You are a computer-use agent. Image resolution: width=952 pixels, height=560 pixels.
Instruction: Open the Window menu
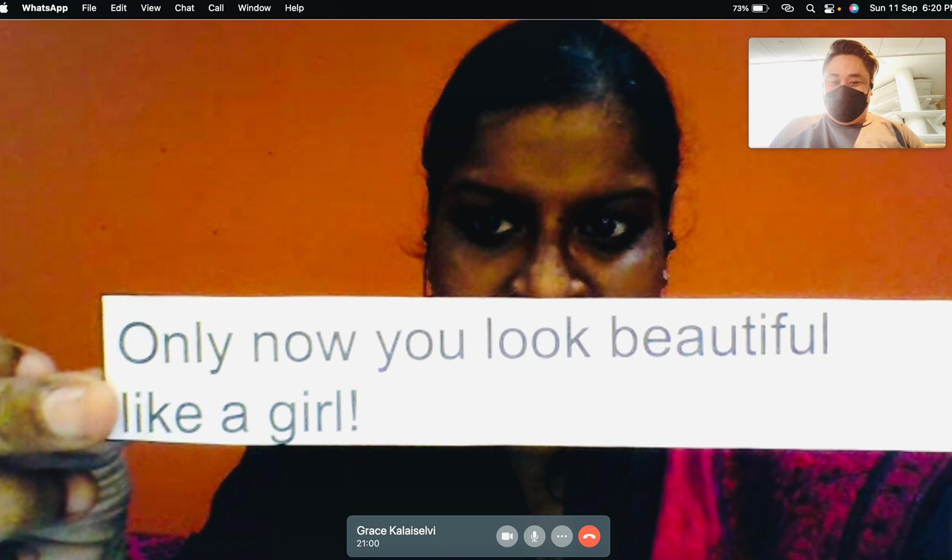click(x=254, y=8)
